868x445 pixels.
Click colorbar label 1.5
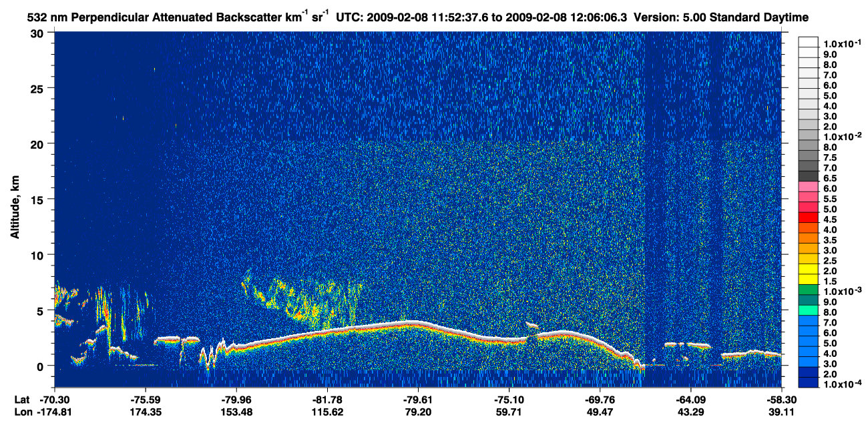[x=831, y=282]
